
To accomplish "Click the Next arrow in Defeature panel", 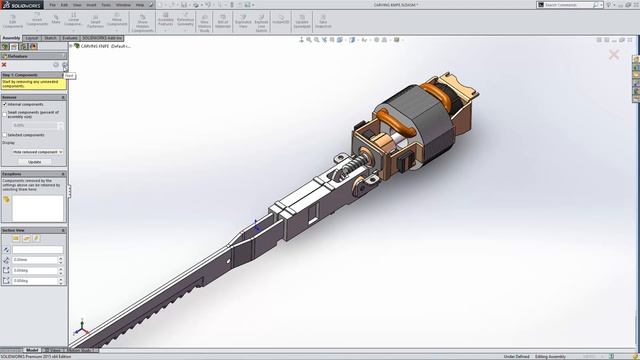I will pos(64,65).
